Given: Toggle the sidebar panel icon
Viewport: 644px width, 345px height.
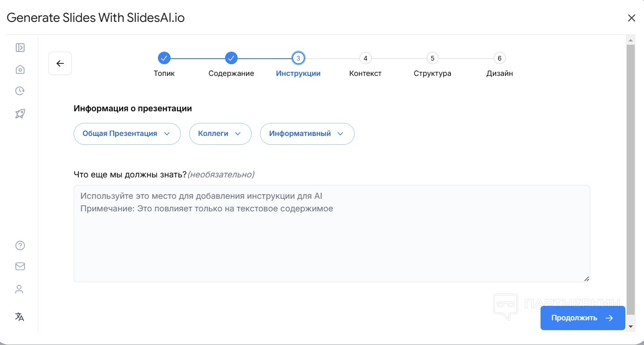Looking at the screenshot, I should click(20, 47).
